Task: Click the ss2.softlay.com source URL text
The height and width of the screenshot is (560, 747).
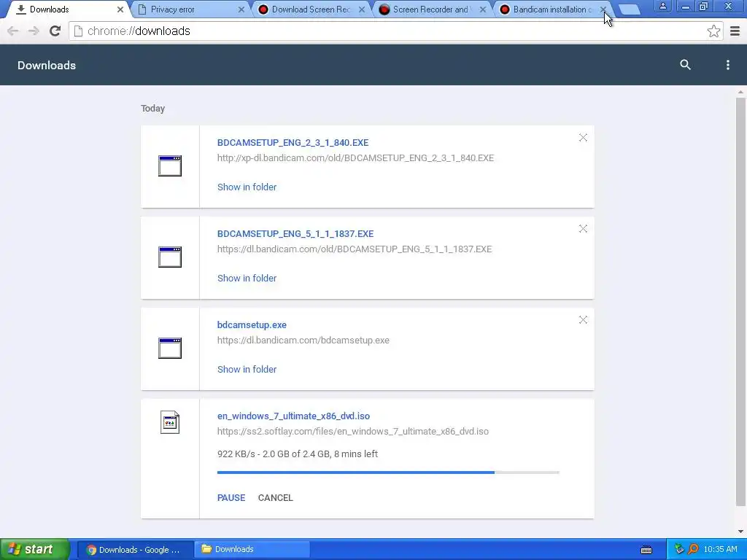Action: [352, 432]
